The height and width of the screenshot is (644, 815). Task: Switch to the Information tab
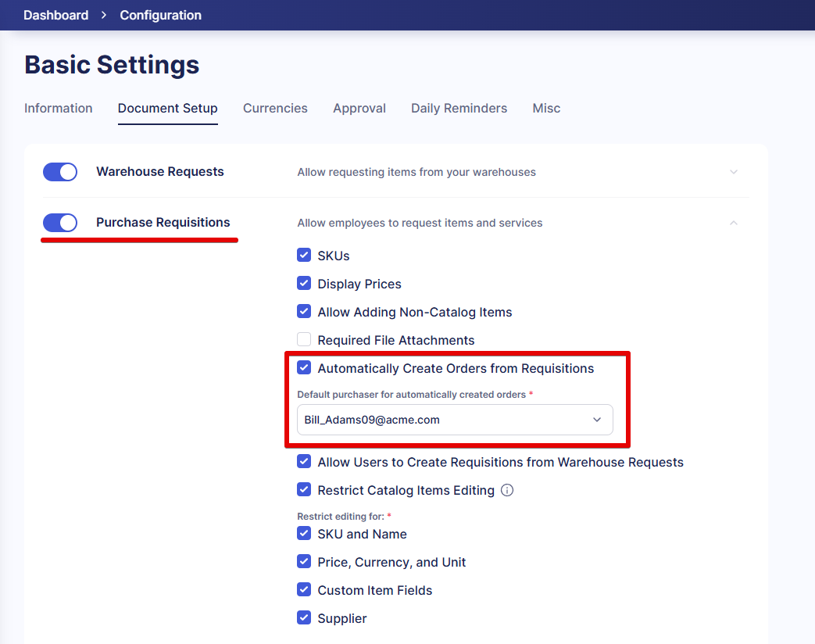point(59,109)
